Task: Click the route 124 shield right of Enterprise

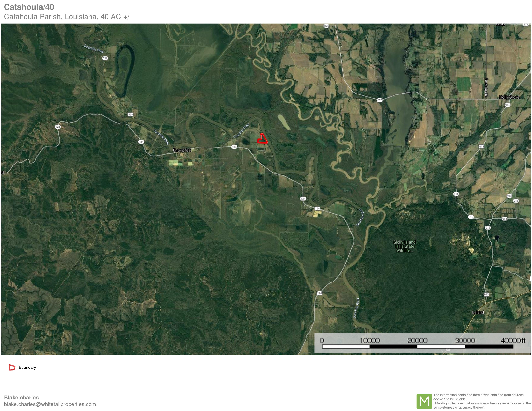Action: point(234,147)
